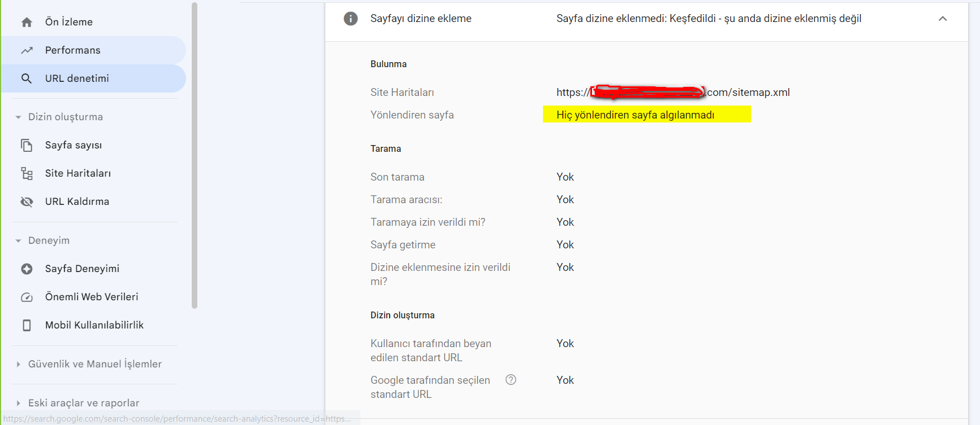The image size is (980, 425).
Task: Click highlighted Hiç yönlendiren sayfa algılanmadı text
Action: pos(635,115)
